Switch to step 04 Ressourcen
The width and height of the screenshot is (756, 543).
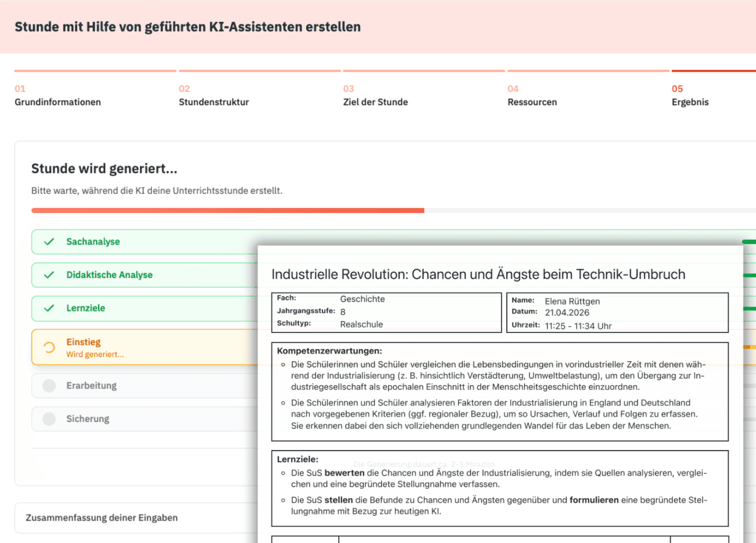(x=532, y=102)
